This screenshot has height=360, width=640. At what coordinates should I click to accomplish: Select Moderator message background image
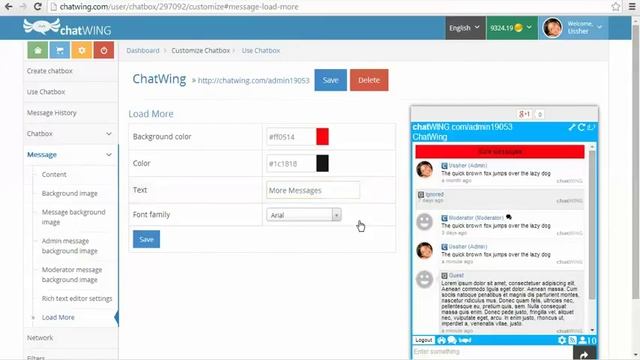pos(72,275)
